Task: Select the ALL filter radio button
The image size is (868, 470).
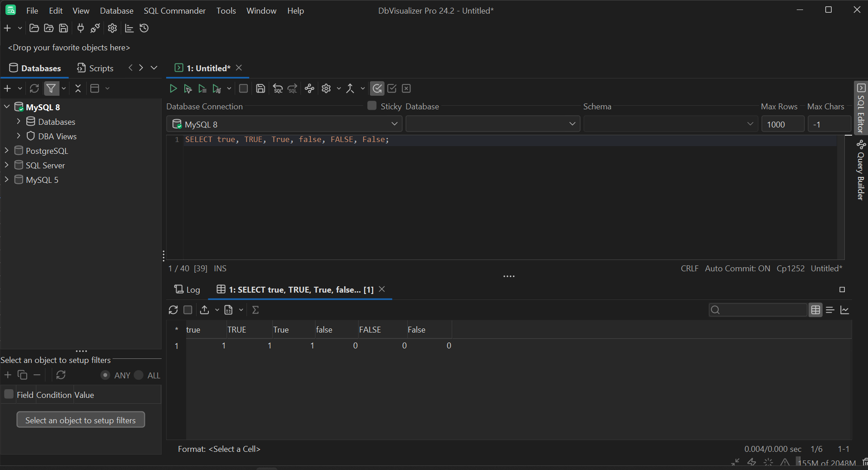Action: [139, 375]
